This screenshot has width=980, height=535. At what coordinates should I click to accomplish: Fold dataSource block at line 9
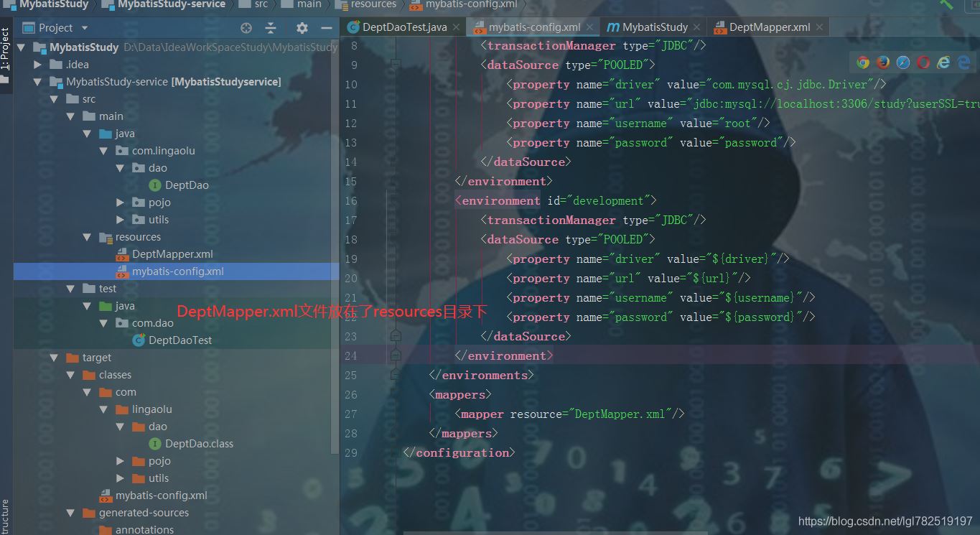(x=396, y=65)
